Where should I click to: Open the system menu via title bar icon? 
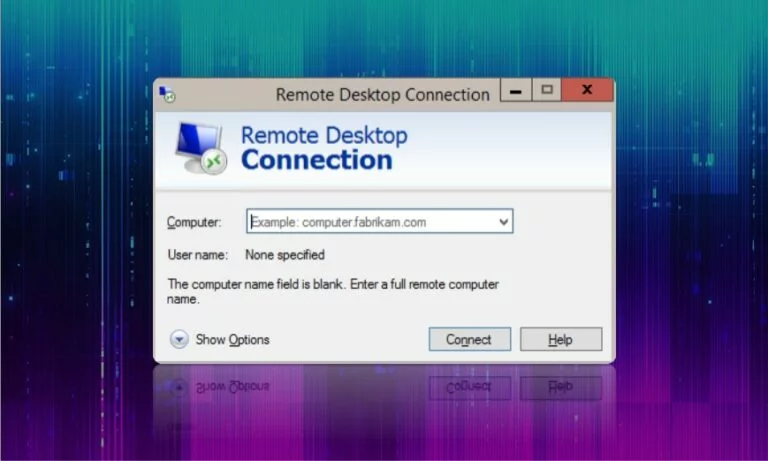[167, 94]
